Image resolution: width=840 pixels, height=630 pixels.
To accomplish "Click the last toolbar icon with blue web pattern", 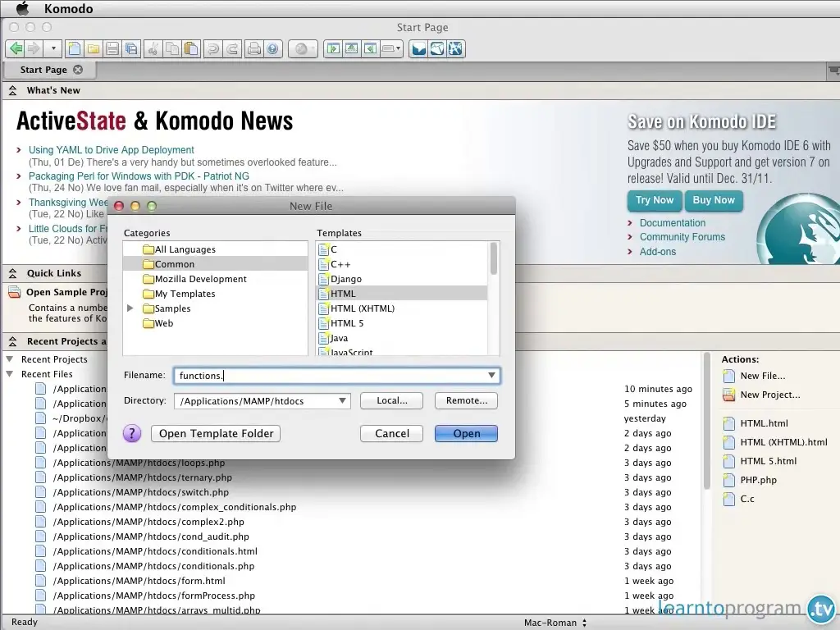I will coord(455,48).
